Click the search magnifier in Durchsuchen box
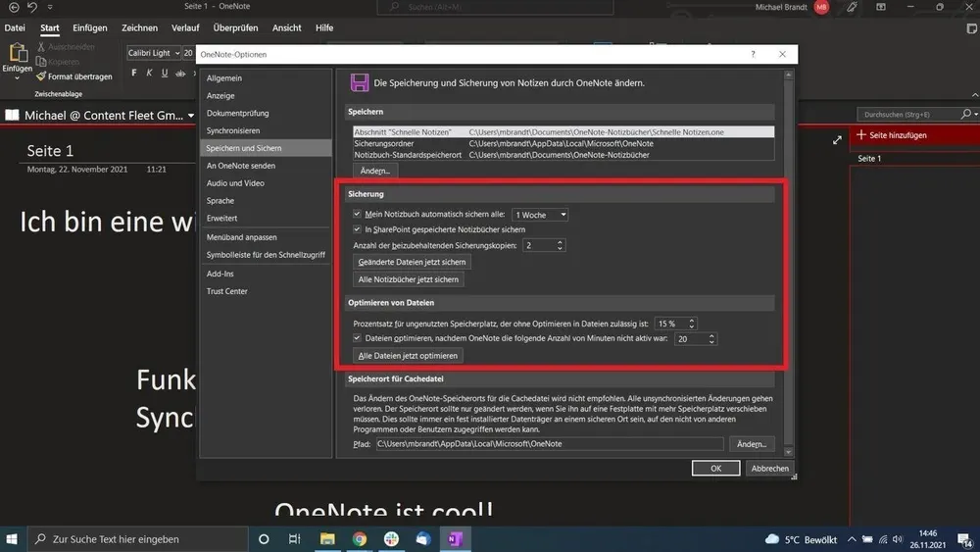Viewport: 980px width, 552px height. click(x=966, y=114)
